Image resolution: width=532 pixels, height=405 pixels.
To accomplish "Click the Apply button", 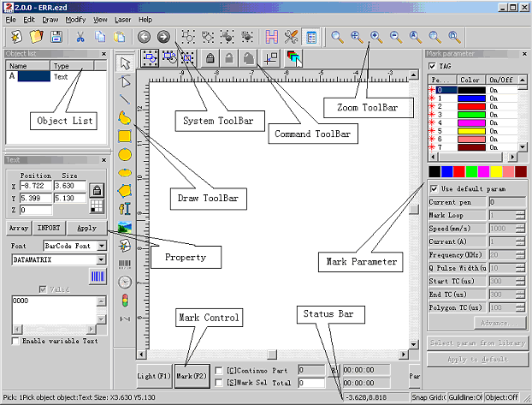I will pyautogui.click(x=86, y=229).
